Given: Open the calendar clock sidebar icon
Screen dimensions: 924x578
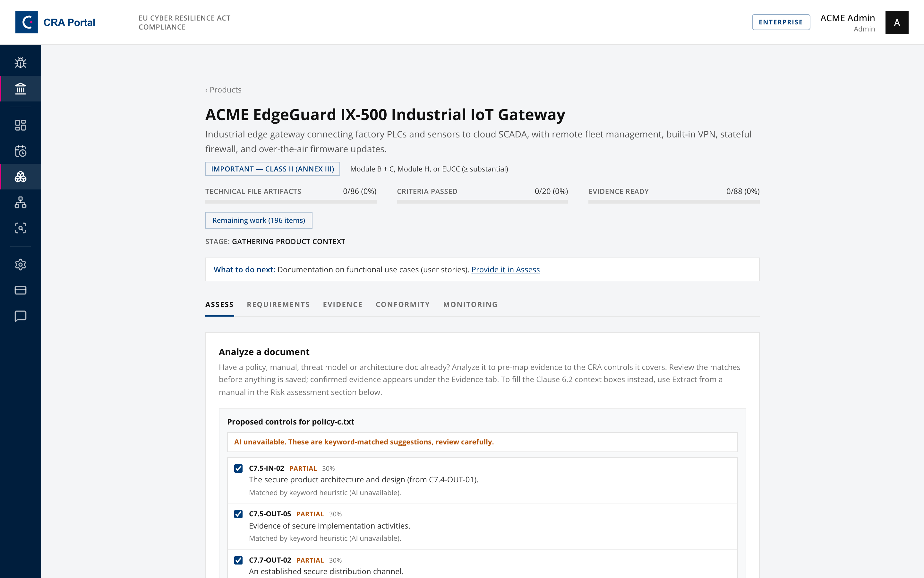Looking at the screenshot, I should pos(20,151).
